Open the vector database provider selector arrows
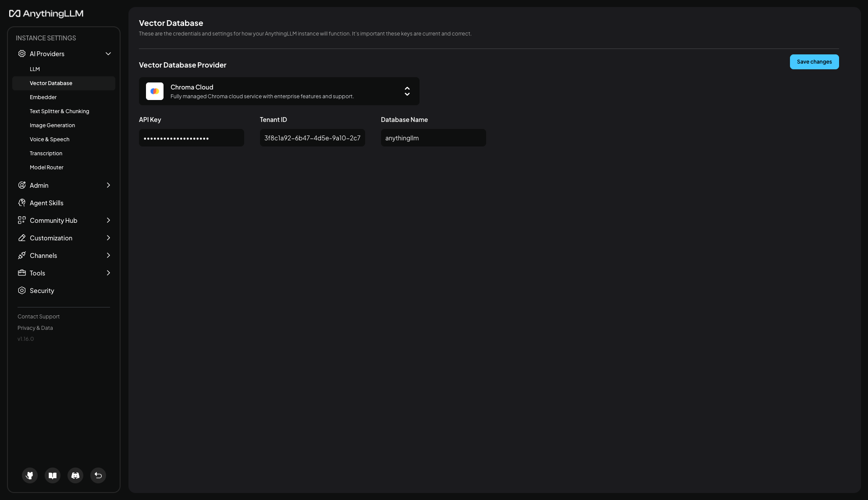868x500 pixels. point(407,91)
